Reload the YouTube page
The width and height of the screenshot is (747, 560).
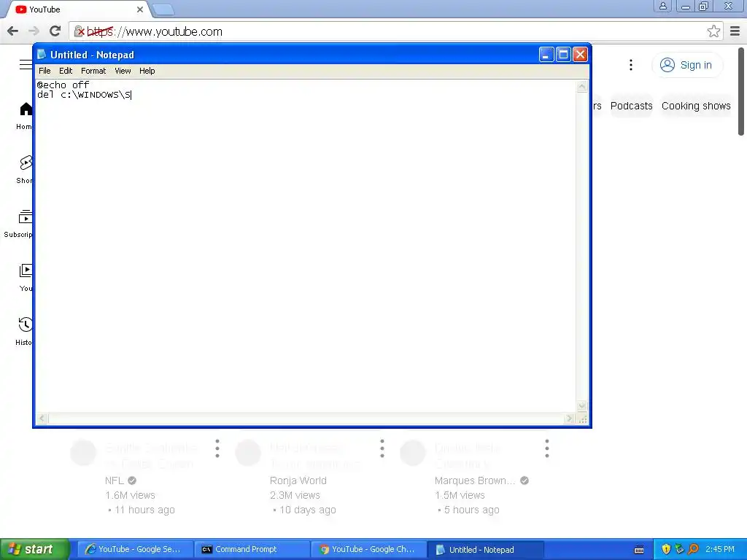[55, 31]
